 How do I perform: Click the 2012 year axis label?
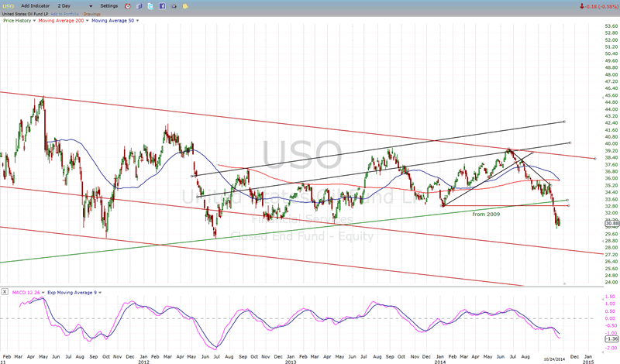coord(143,362)
